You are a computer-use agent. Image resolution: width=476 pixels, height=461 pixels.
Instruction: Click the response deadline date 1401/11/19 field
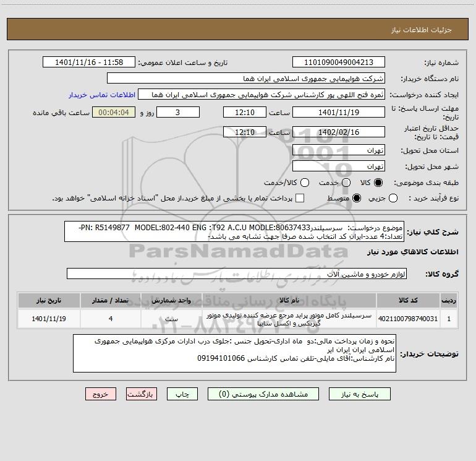click(339, 112)
